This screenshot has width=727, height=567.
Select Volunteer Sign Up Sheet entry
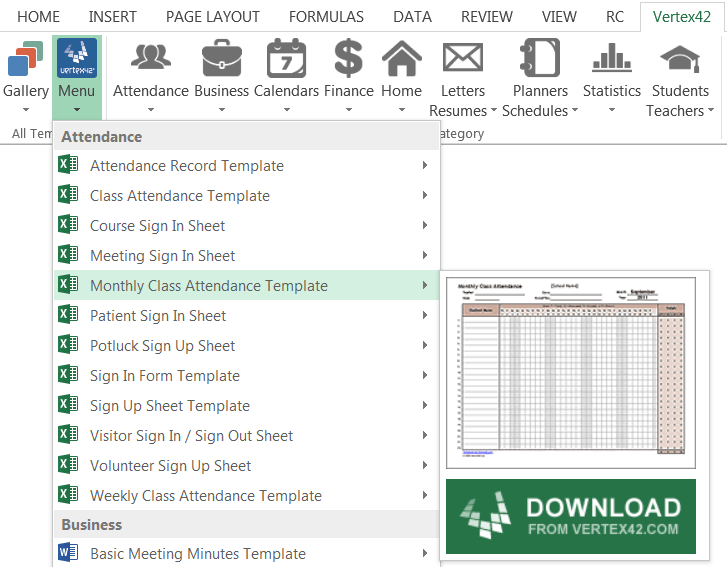247,465
